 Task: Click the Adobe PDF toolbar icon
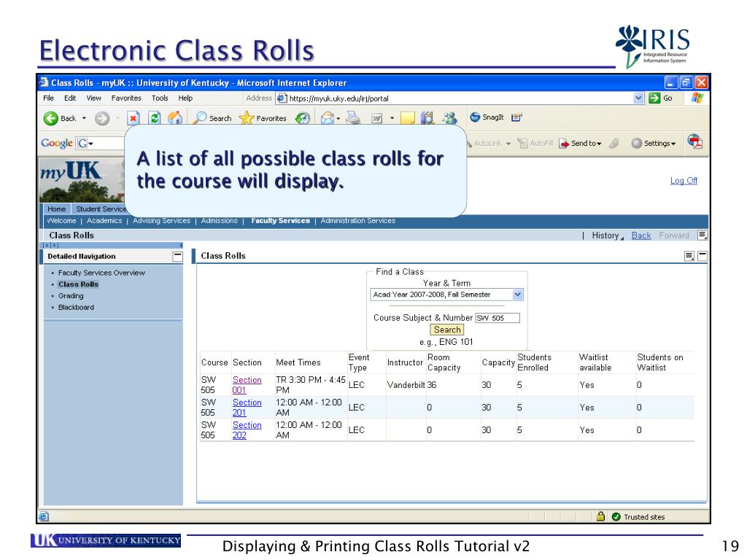point(694,141)
